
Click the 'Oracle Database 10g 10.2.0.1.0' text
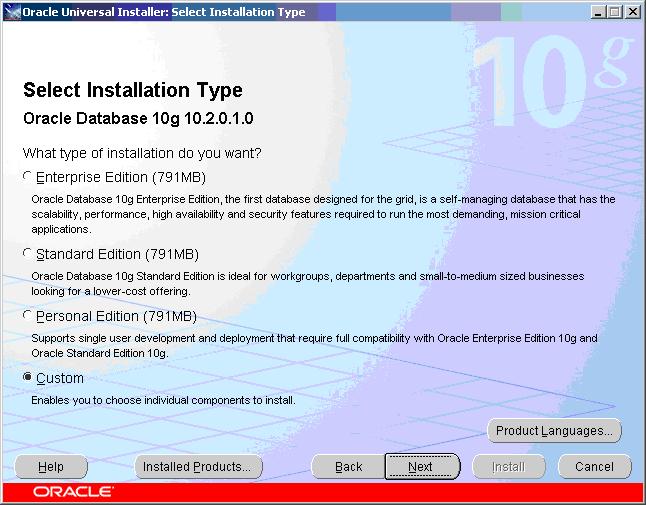point(138,119)
